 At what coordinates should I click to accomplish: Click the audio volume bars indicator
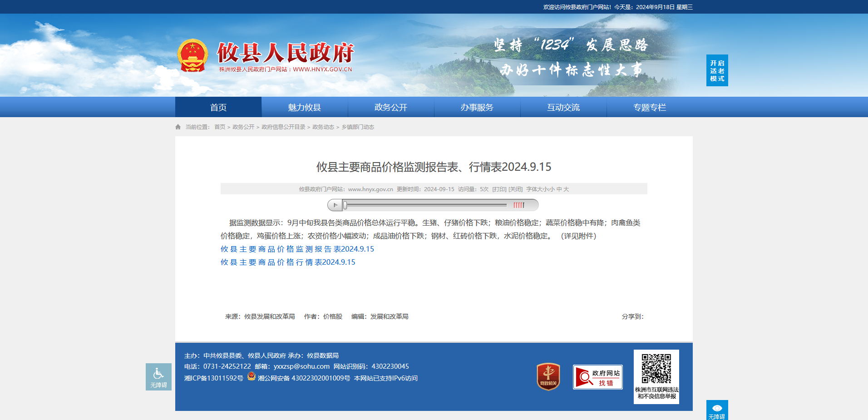(519, 205)
